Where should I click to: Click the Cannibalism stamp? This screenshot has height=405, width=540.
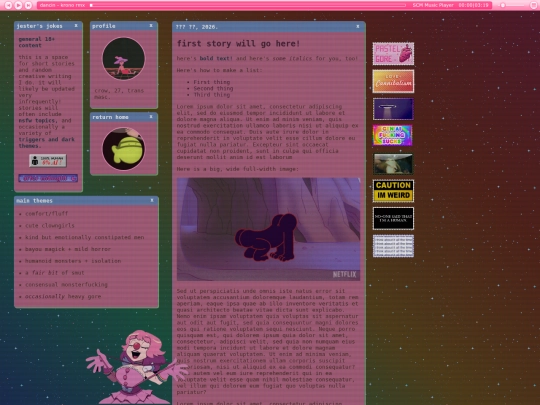tap(393, 81)
